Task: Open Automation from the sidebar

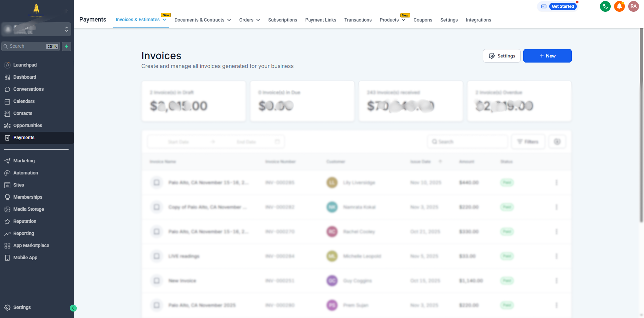Action: (26, 173)
